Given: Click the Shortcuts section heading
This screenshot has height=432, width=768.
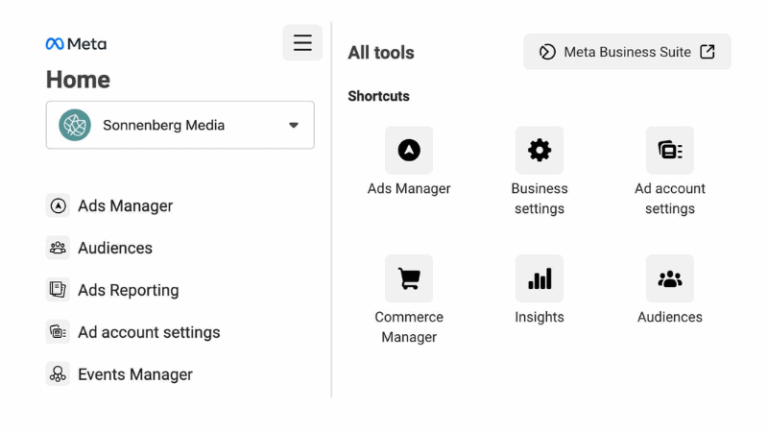Looking at the screenshot, I should (x=379, y=96).
